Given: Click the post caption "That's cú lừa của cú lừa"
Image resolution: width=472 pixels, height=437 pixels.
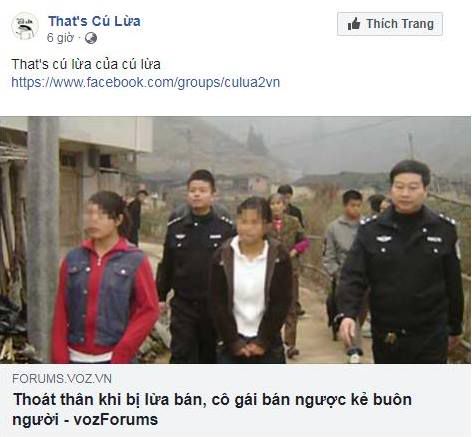Looking at the screenshot, I should click(86, 64).
